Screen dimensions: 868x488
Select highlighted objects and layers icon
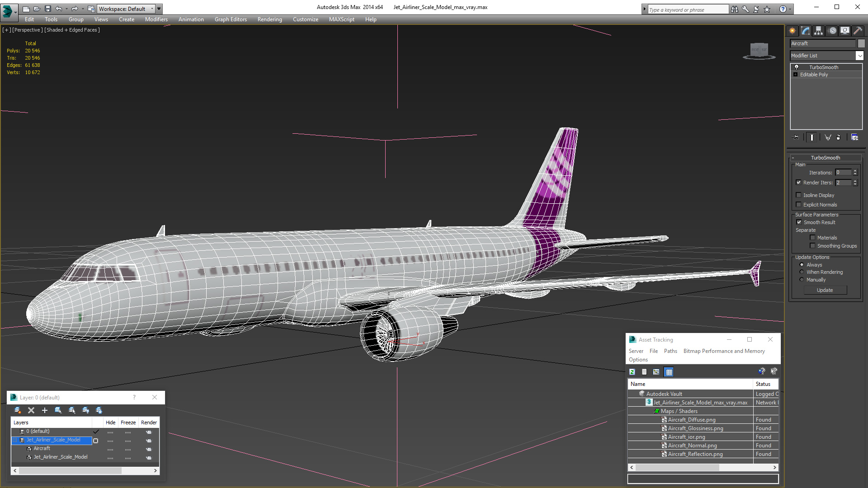click(58, 410)
